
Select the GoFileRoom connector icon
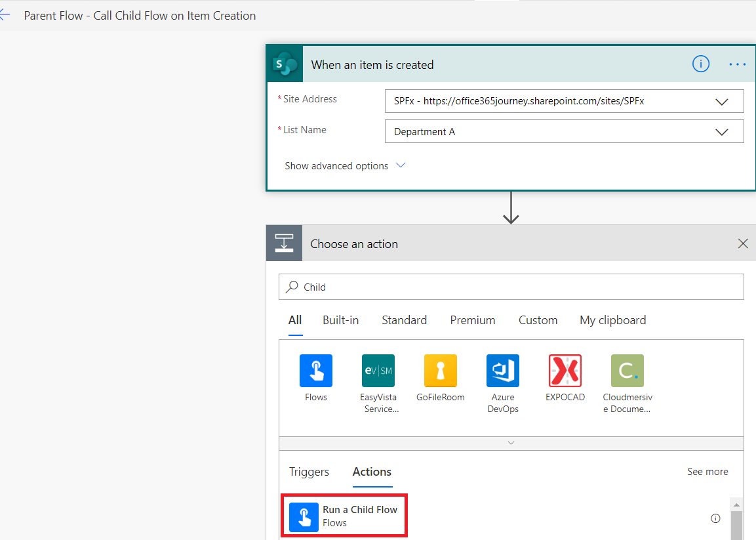pyautogui.click(x=440, y=371)
